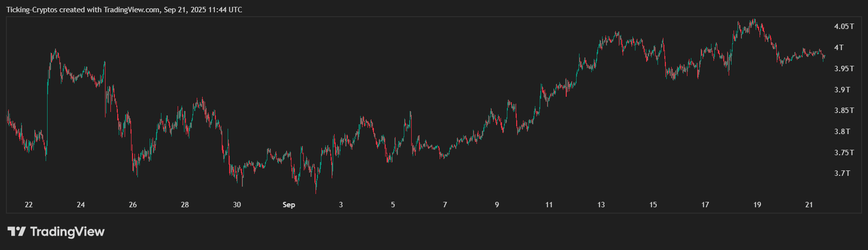The image size is (868, 250).
Task: Click the 3.85T price axis label
Action: 844,111
